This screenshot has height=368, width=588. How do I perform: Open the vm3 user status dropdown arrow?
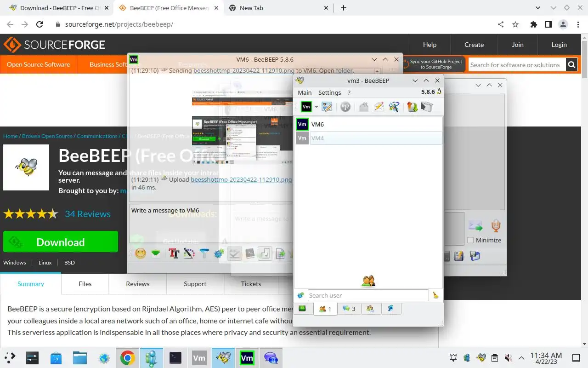point(316,107)
